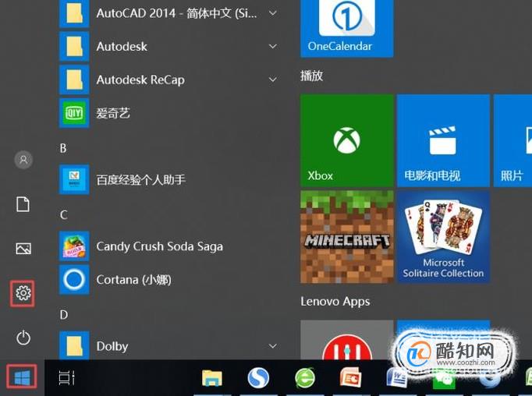Image resolution: width=532 pixels, height=396 pixels.
Task: Select the Cortana (小娜) label
Action: (x=133, y=280)
